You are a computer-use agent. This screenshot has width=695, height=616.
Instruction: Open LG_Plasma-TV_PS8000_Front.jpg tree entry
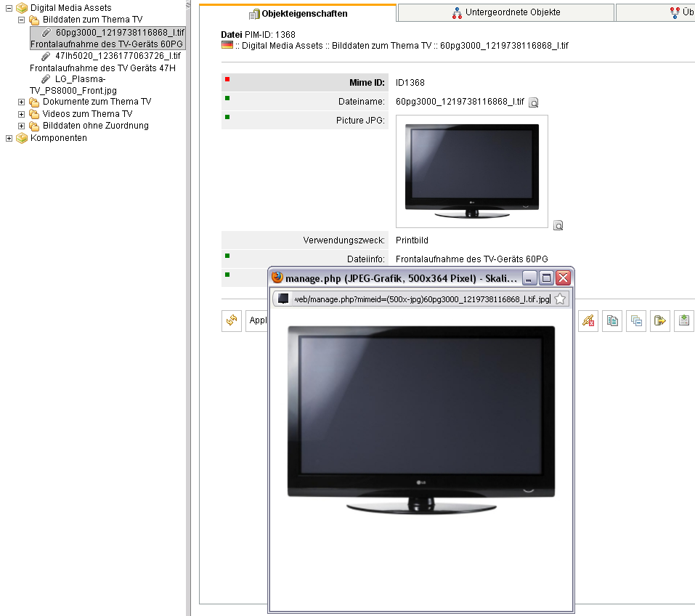pos(80,79)
